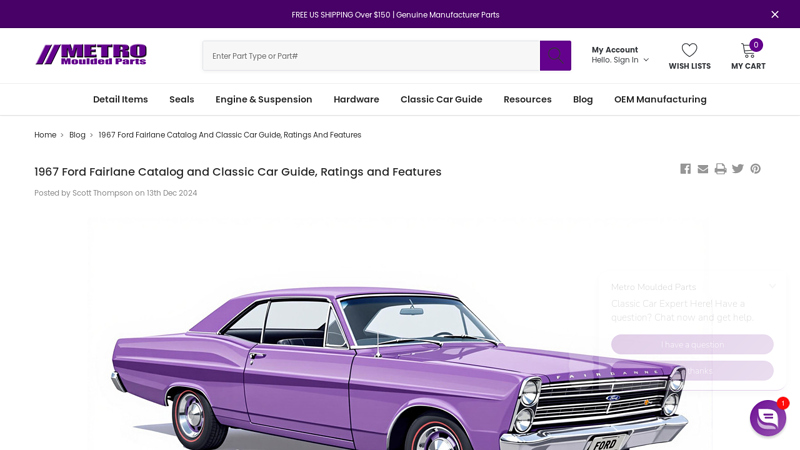Screen dimensions: 800x450
Task: Open Hardware menu
Action: 356,99
